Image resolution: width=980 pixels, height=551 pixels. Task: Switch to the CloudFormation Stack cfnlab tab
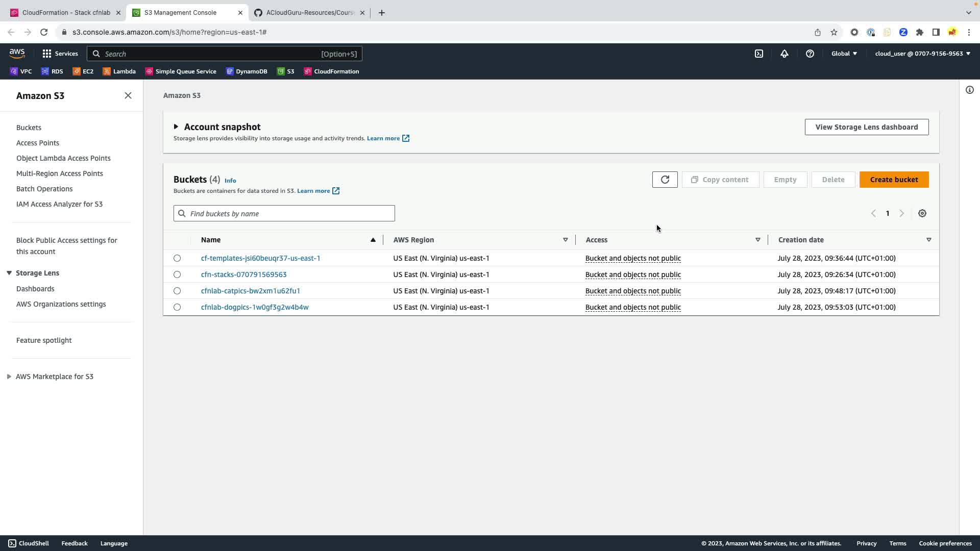[x=65, y=13]
